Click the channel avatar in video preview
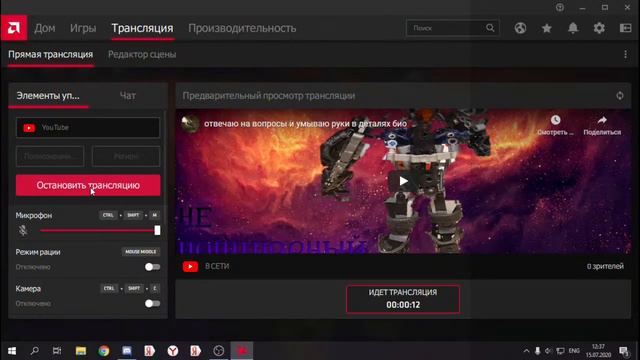640x360 pixels. pyautogui.click(x=190, y=124)
